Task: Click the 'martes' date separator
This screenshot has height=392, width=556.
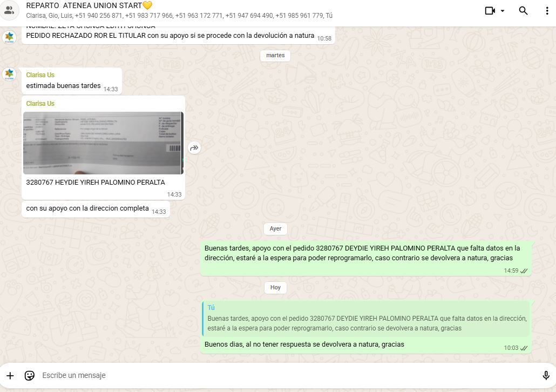Action: [x=275, y=56]
